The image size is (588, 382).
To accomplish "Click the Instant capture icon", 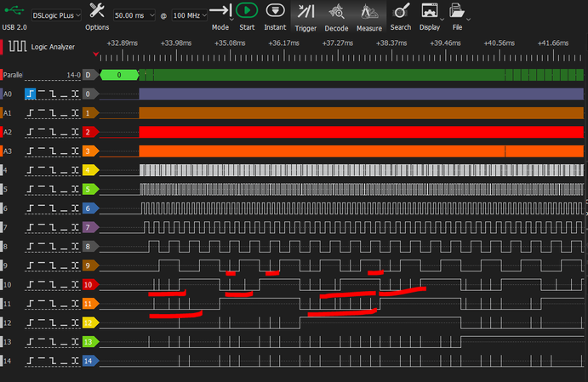I will pyautogui.click(x=275, y=11).
